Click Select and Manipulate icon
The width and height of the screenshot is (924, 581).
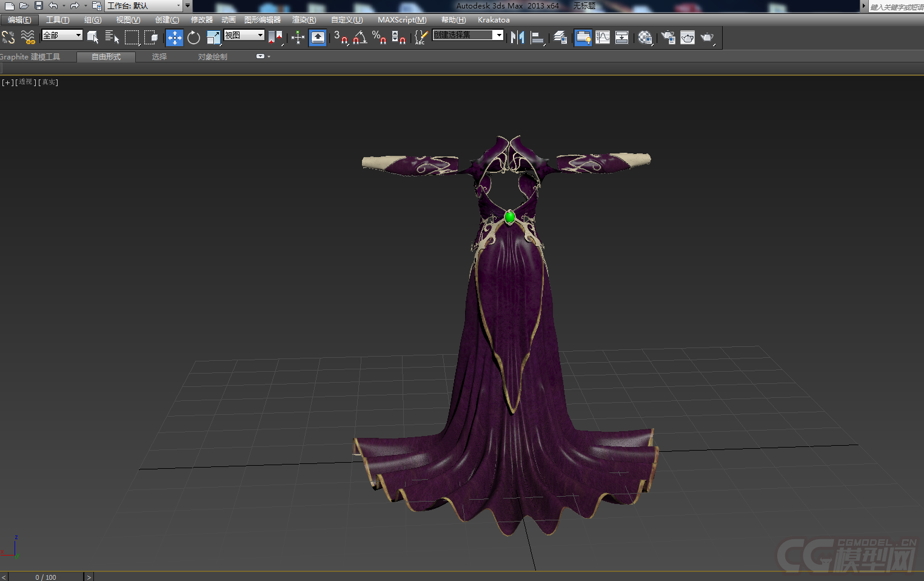(298, 38)
